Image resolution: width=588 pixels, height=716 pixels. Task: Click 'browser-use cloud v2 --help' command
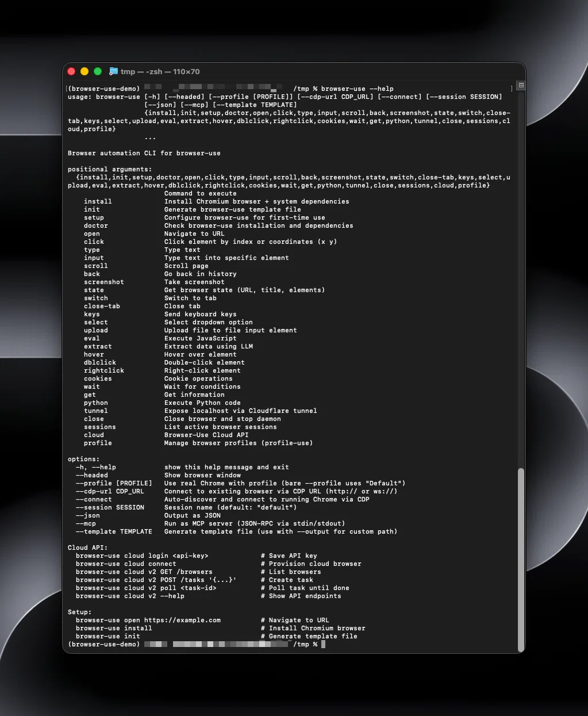(x=130, y=596)
